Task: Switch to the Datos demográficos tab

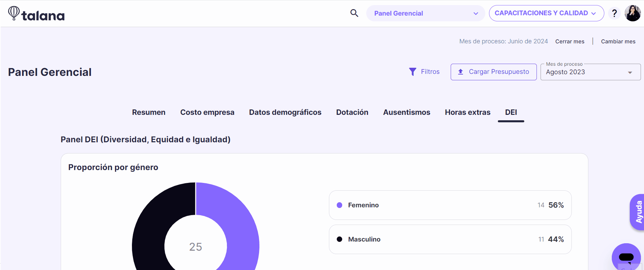Action: [285, 112]
